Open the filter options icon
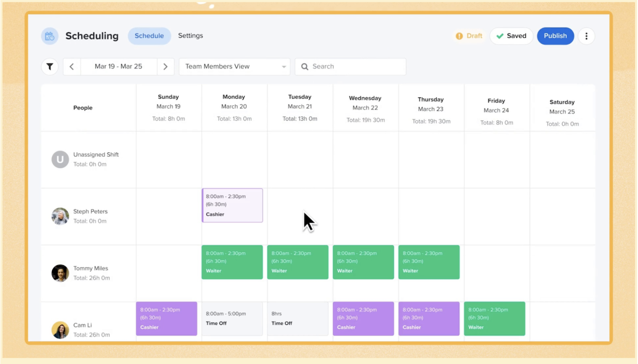The width and height of the screenshot is (638, 364). [x=50, y=66]
